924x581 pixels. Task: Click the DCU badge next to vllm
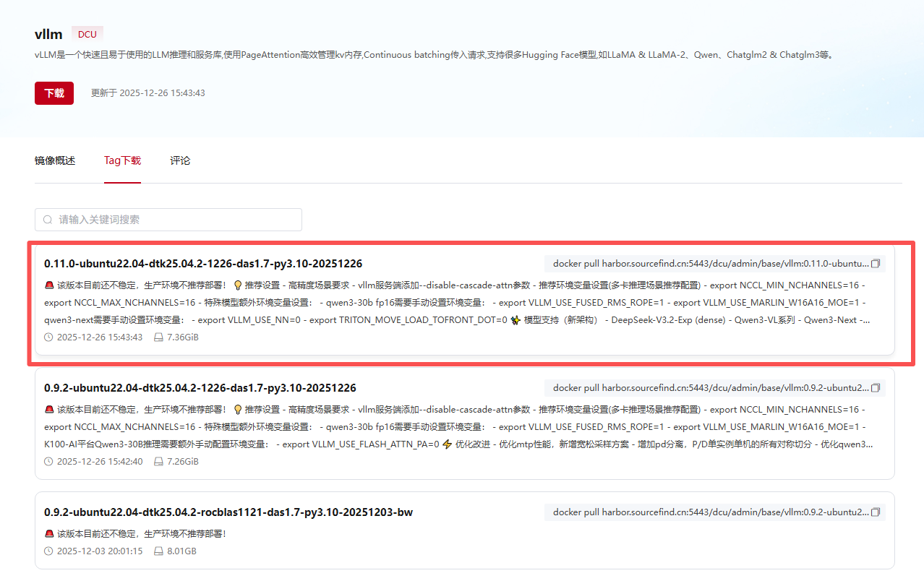[87, 34]
